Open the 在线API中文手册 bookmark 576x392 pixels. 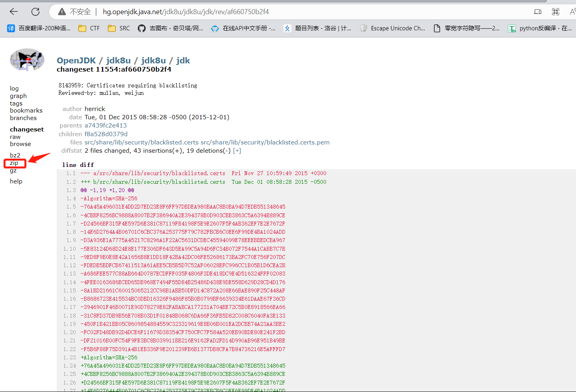243,28
